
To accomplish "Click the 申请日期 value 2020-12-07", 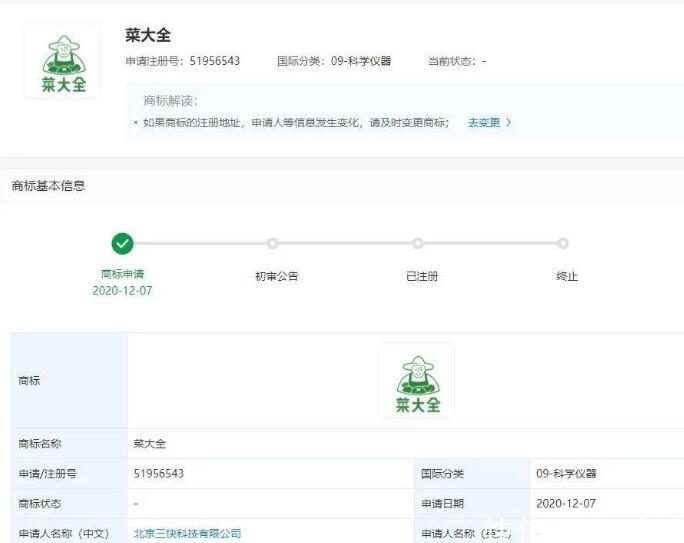I will coord(566,504).
